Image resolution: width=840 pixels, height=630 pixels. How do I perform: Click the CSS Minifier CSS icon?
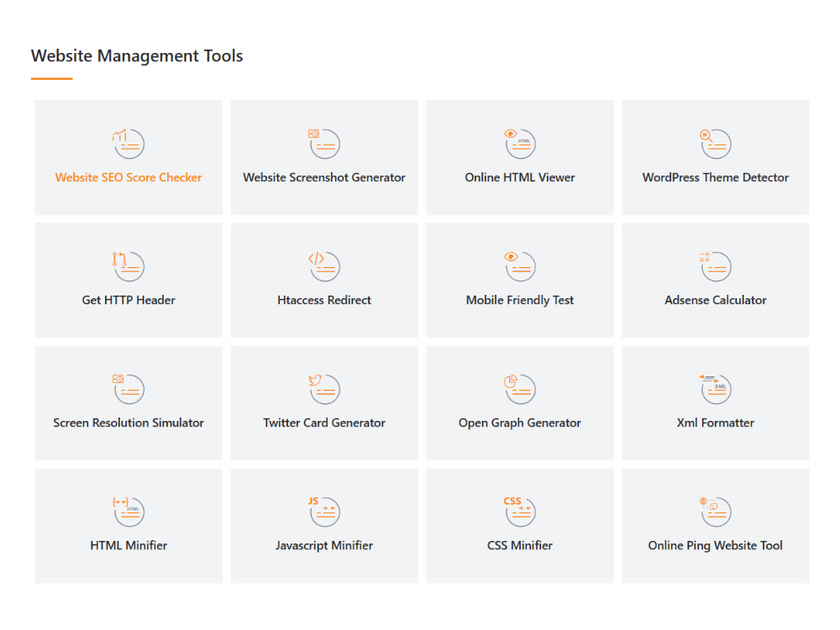520,512
